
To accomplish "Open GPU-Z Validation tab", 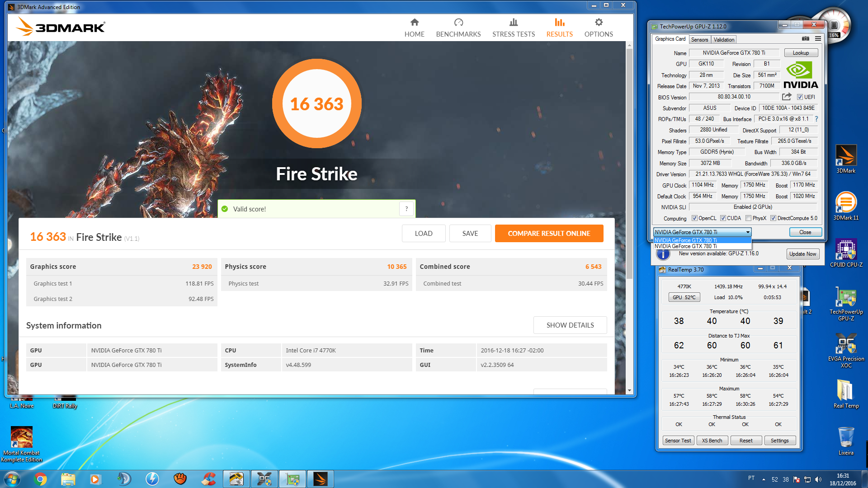I will (724, 40).
